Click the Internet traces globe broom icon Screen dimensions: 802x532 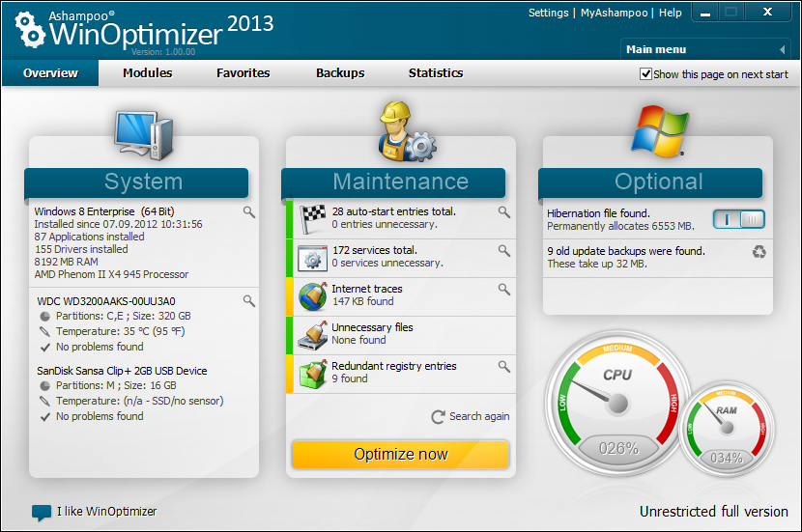pyautogui.click(x=313, y=296)
